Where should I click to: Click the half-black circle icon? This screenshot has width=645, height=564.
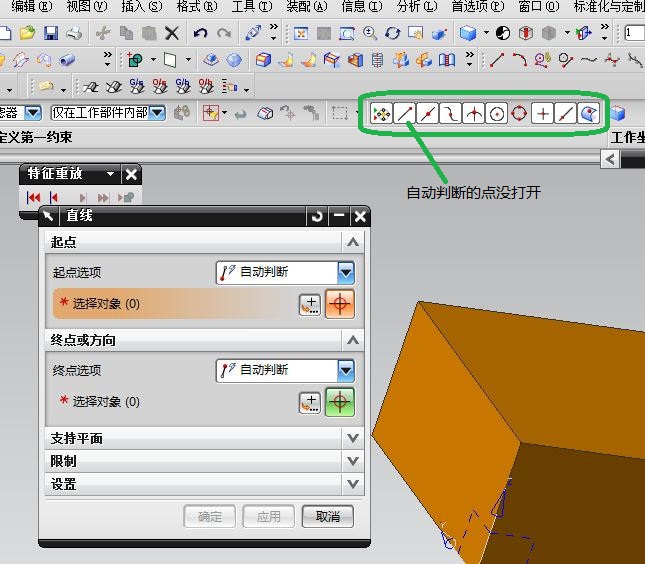click(503, 33)
